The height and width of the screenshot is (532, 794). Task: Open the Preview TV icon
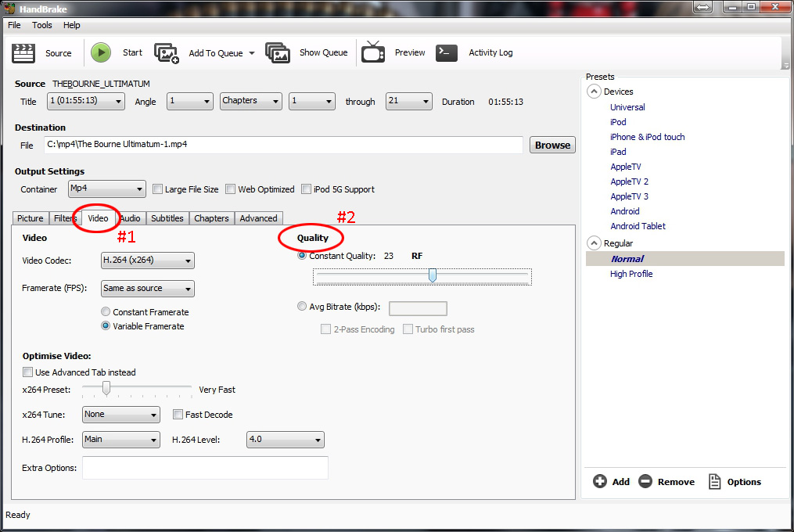(x=373, y=52)
